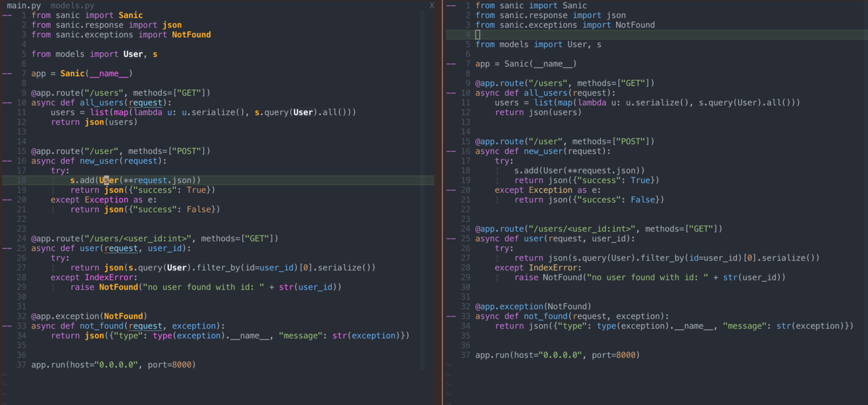Click NotFound in left pane import line 3
The width and height of the screenshot is (868, 405).
[191, 35]
